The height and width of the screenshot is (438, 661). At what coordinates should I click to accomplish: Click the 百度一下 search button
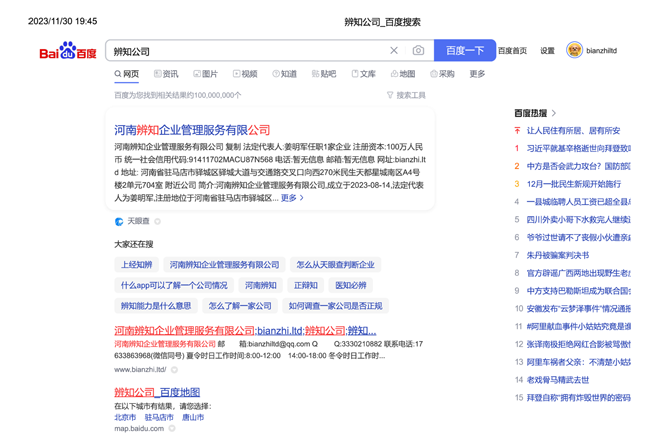click(x=465, y=51)
